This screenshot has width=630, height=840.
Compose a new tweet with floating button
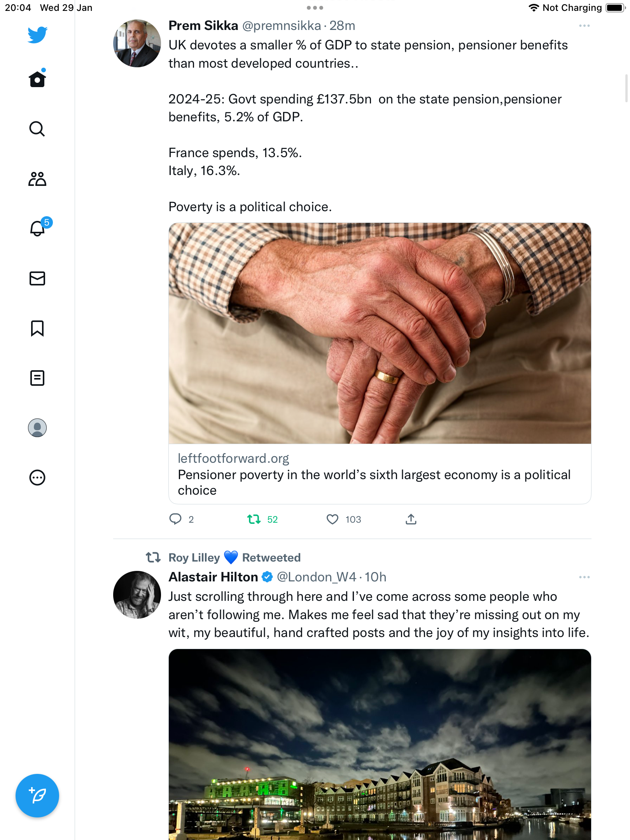(37, 796)
